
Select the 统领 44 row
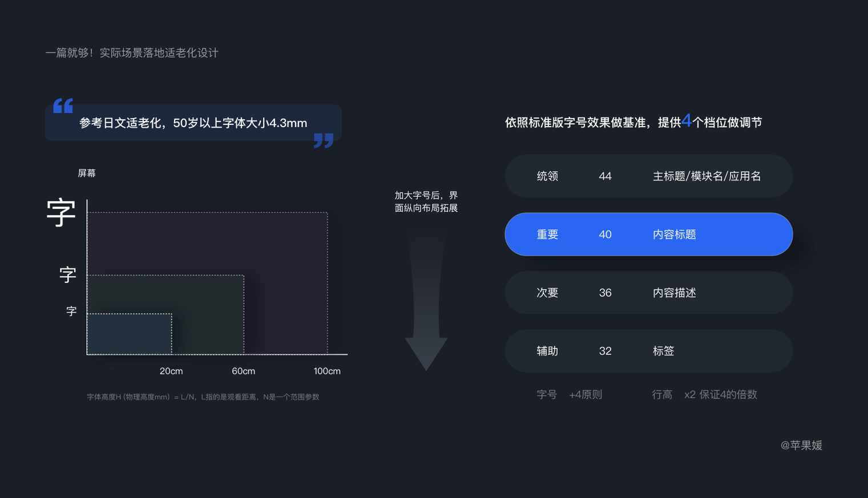648,176
